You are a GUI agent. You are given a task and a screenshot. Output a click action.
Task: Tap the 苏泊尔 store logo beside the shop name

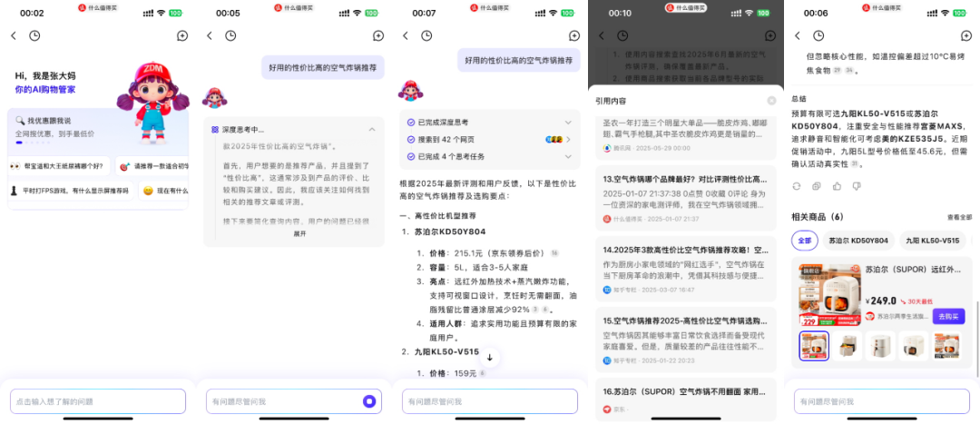coord(869,317)
